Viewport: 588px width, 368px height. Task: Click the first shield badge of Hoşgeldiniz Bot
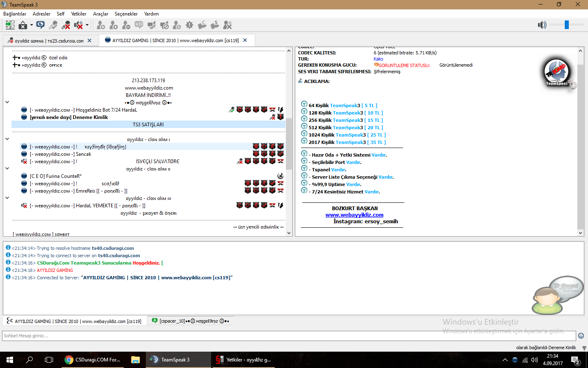pyautogui.click(x=240, y=110)
